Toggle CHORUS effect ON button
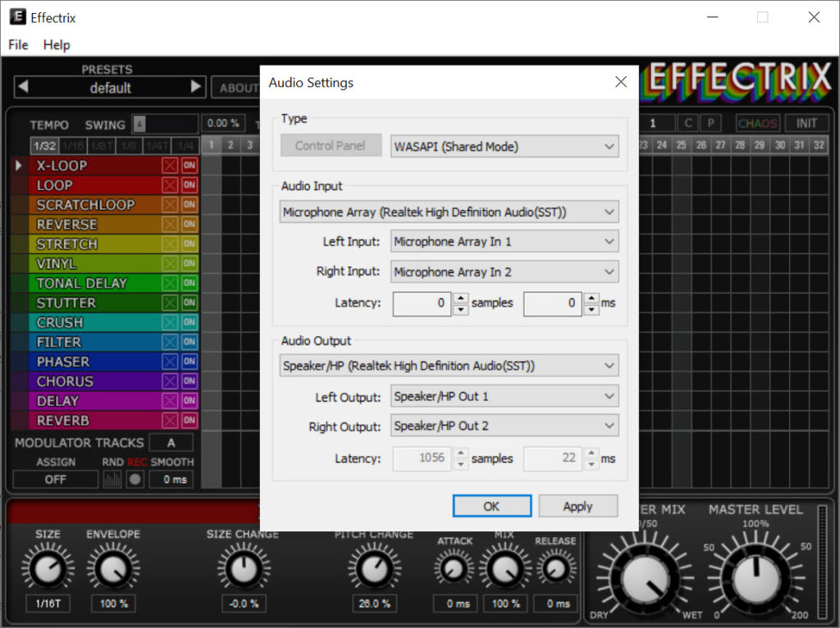This screenshot has height=628, width=840. [189, 381]
